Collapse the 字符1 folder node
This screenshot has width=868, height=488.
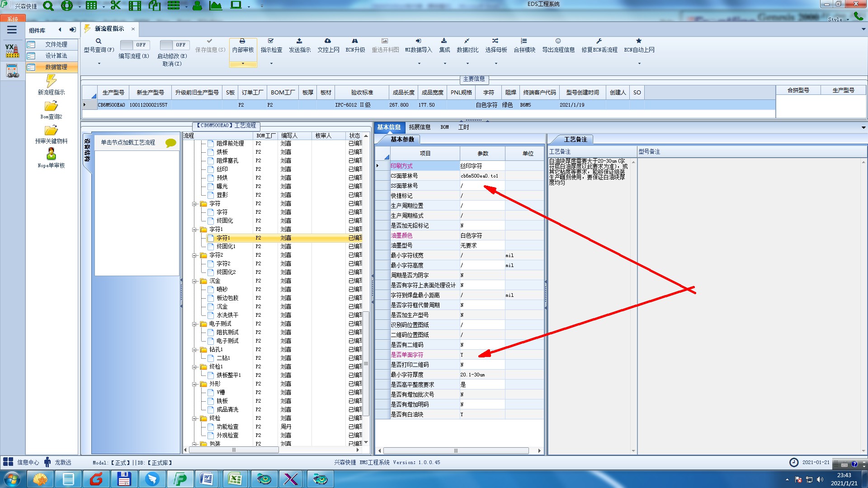pyautogui.click(x=194, y=230)
